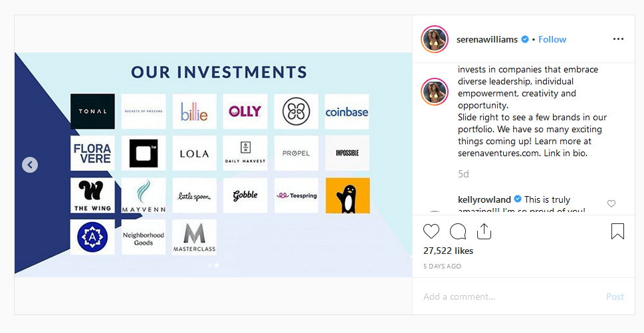The image size is (644, 333).
Task: Click the caption author's avatar
Action: (x=435, y=91)
